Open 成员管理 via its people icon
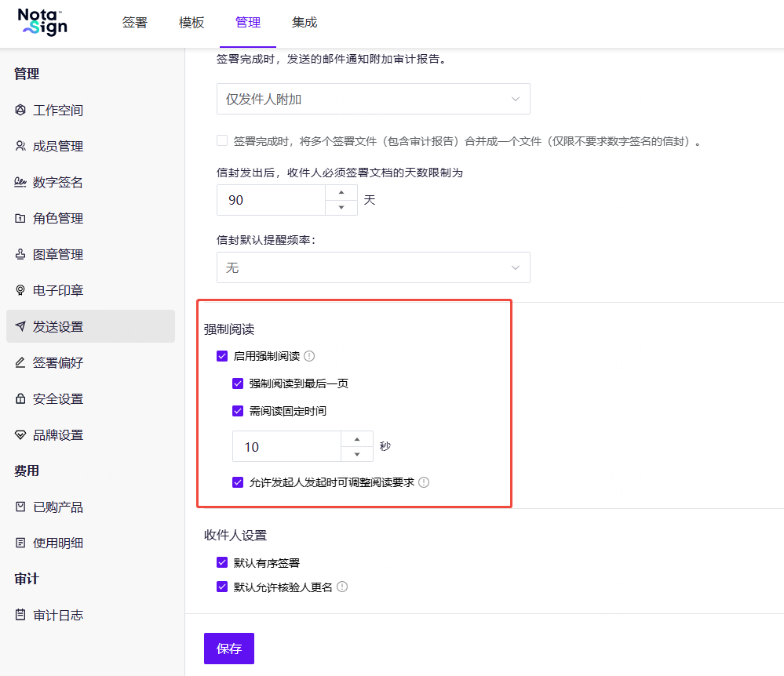This screenshot has height=676, width=784. coord(20,146)
